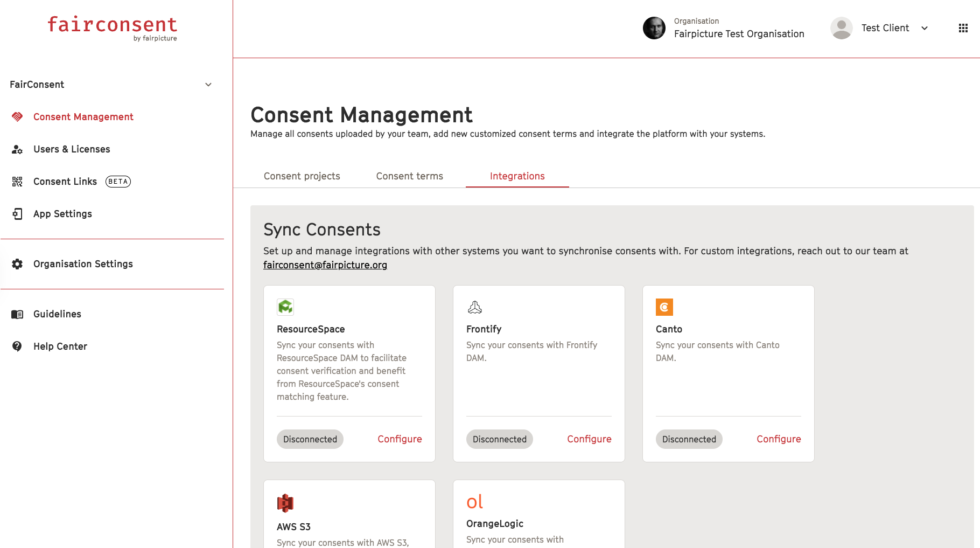Click the Consent Links QR icon
Screen dimensions: 980x548
point(17,182)
